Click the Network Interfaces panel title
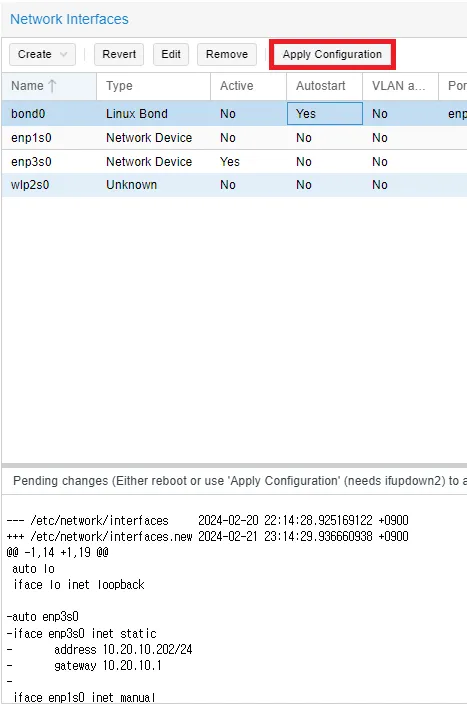Image resolution: width=467 pixels, height=704 pixels. (x=69, y=19)
